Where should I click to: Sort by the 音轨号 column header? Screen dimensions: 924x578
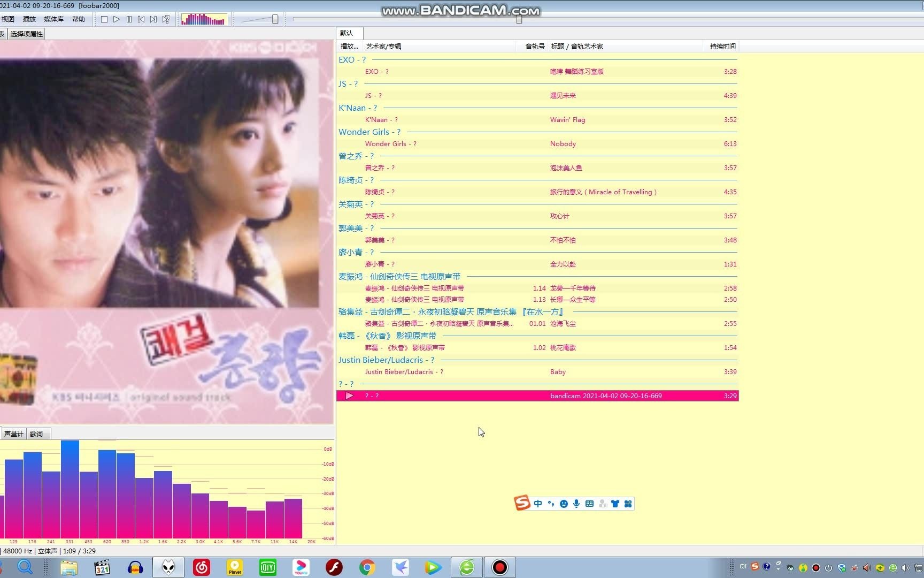(x=532, y=47)
